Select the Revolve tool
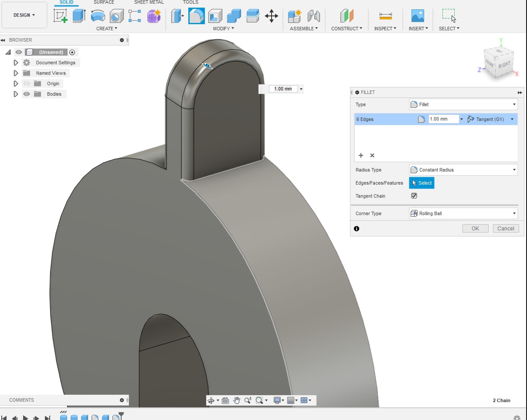This screenshot has width=527, height=420. (x=98, y=16)
